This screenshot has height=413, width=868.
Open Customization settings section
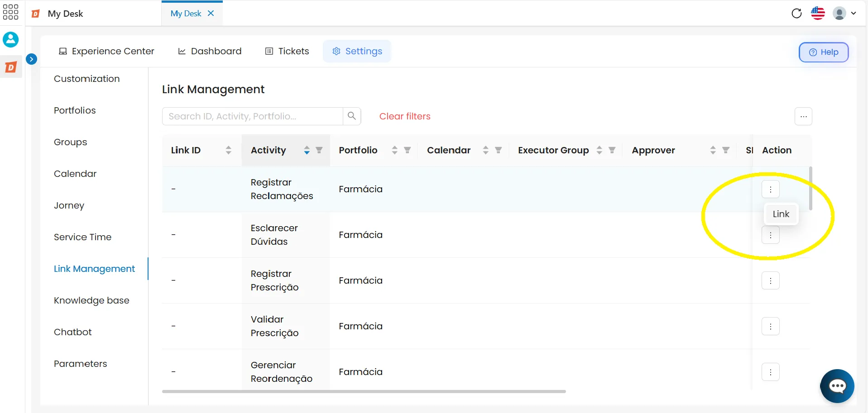tap(87, 79)
